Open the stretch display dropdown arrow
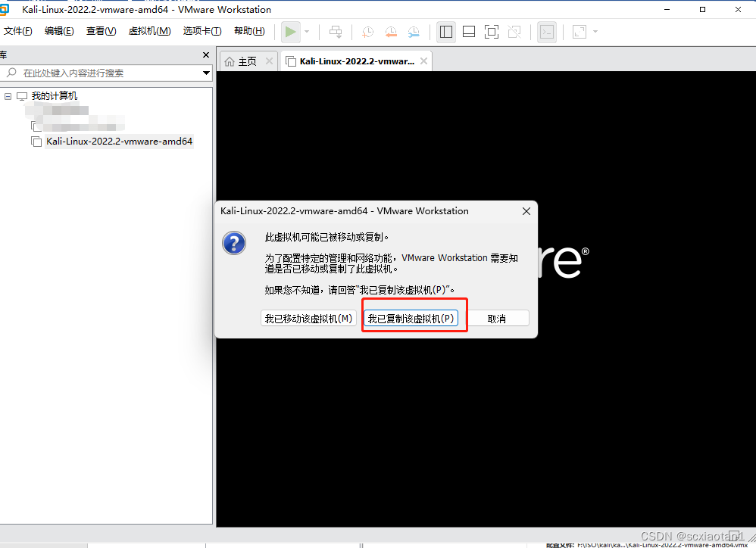756x548 pixels. pyautogui.click(x=595, y=32)
